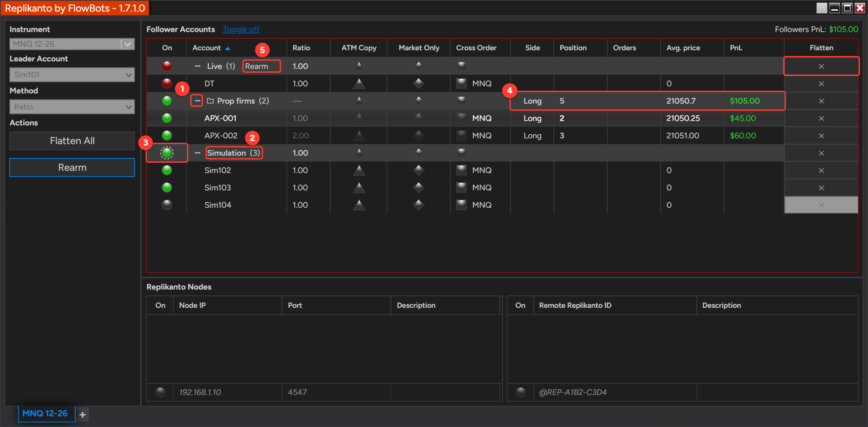Toggle the Live group On indicator

click(167, 66)
